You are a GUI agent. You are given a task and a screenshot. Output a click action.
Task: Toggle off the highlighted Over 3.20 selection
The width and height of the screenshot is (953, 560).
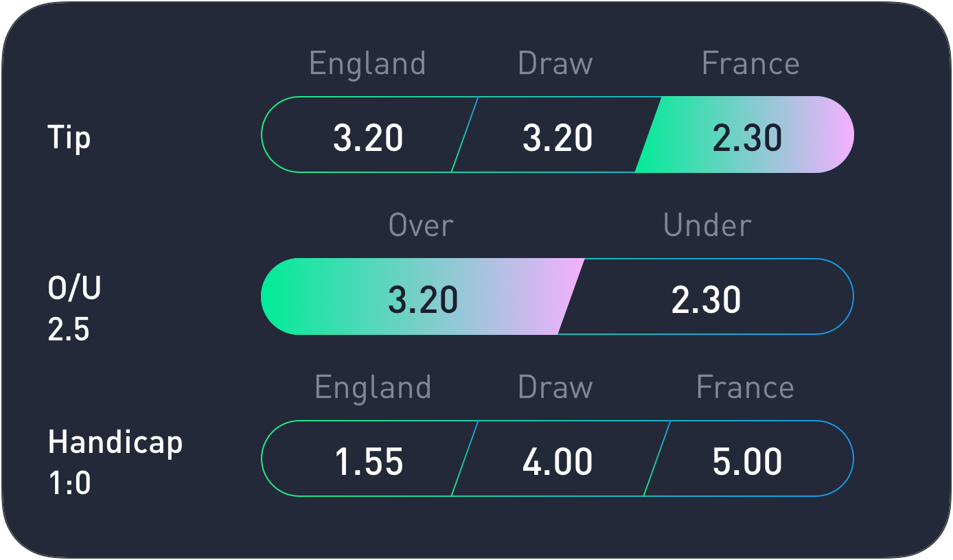pos(422,299)
